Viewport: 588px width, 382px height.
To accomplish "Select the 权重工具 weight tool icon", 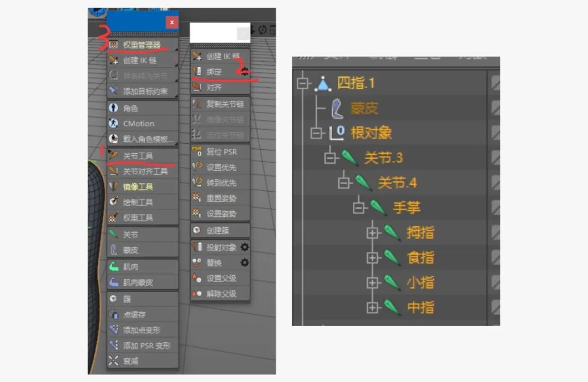I will pyautogui.click(x=114, y=217).
